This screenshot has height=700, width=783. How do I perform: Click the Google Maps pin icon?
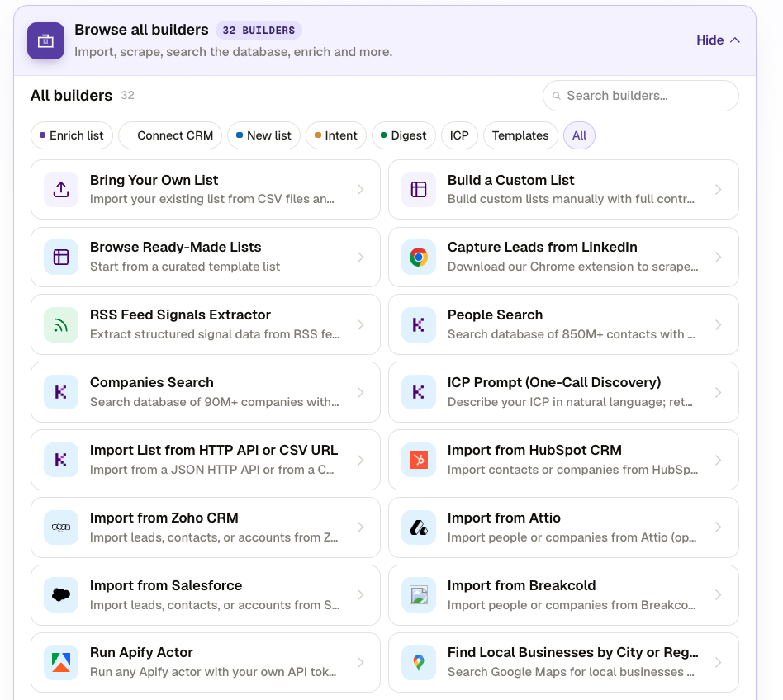click(x=419, y=663)
